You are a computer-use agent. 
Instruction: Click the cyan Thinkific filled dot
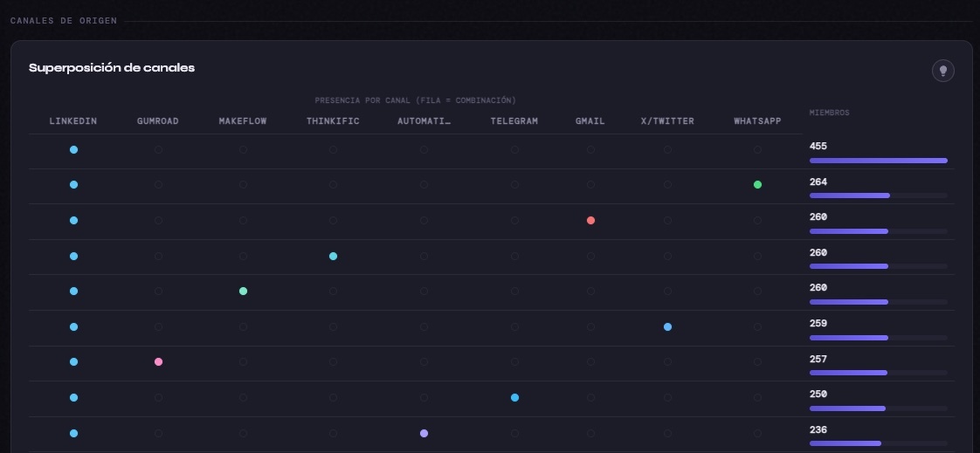pyautogui.click(x=333, y=256)
